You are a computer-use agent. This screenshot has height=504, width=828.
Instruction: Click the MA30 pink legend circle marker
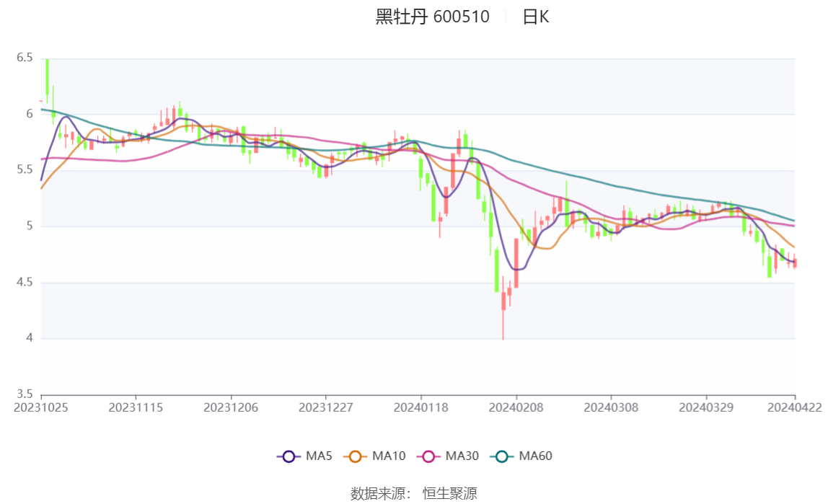click(x=428, y=456)
